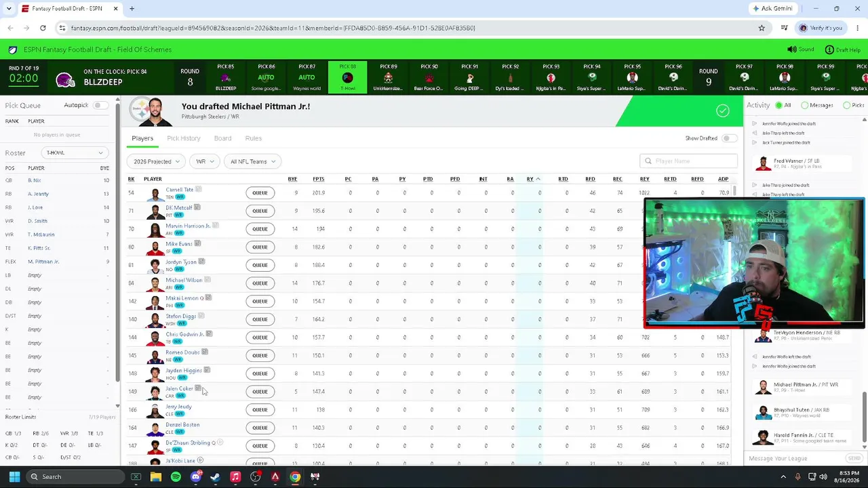Open the Windows Start menu
The image size is (868, 488).
(x=14, y=476)
